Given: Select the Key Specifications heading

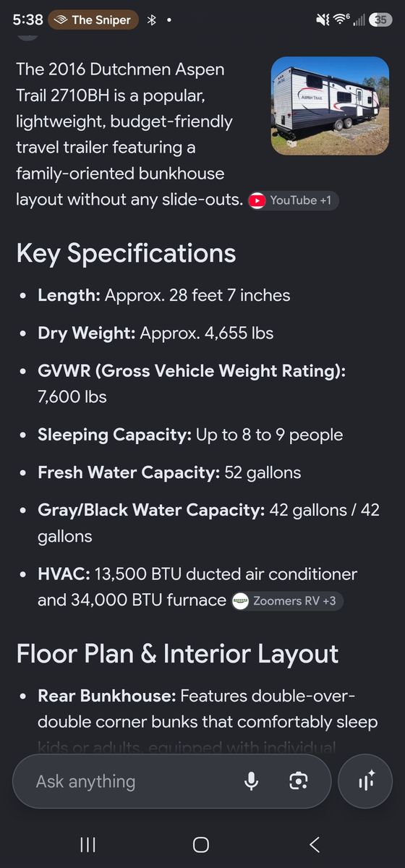Looking at the screenshot, I should 126,253.
